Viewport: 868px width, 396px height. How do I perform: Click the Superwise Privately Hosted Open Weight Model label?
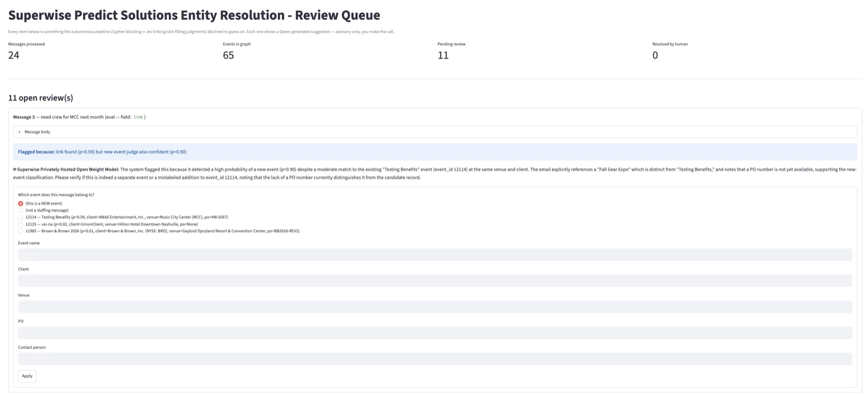68,169
